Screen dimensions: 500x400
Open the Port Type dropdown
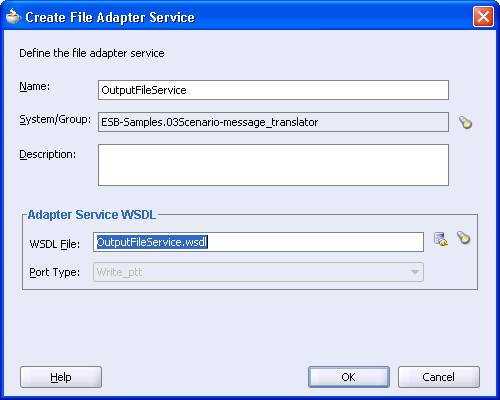[x=258, y=272]
